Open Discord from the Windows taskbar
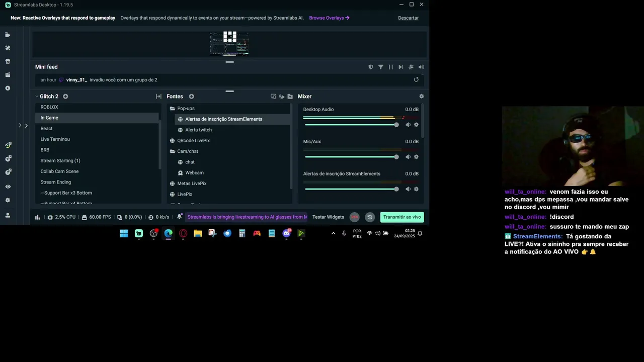Screen dimensions: 644x362 click(x=287, y=233)
